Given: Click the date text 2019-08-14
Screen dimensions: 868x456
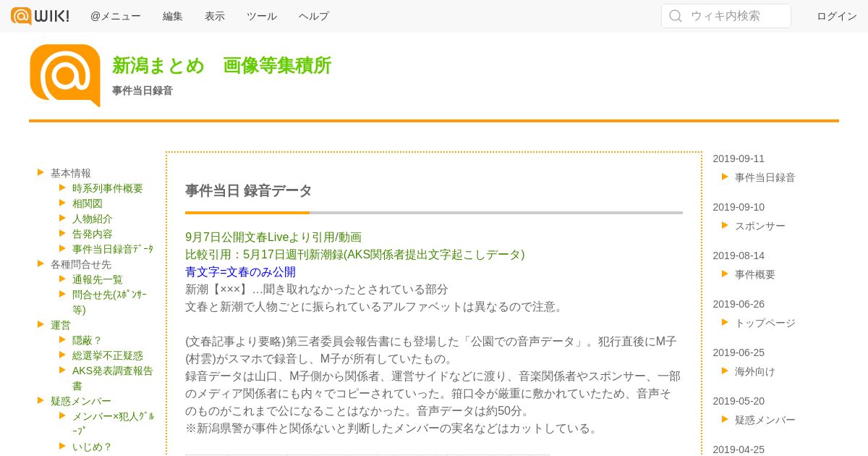Looking at the screenshot, I should pyautogui.click(x=739, y=256).
